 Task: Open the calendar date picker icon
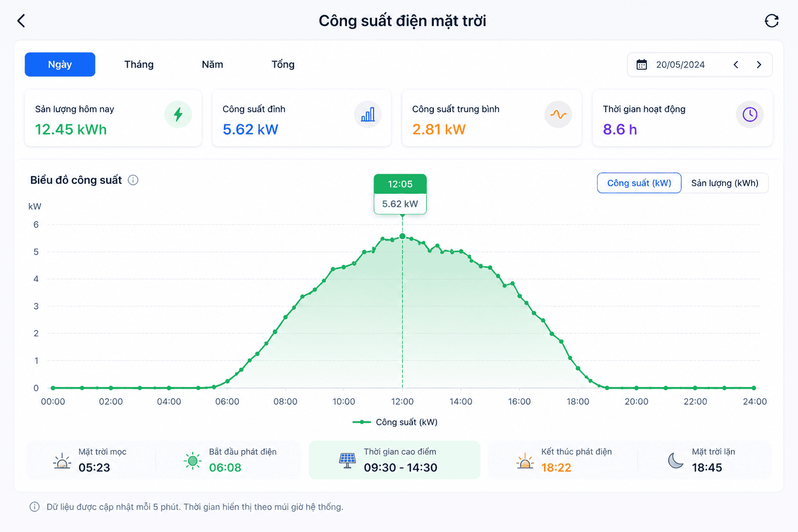pos(642,64)
